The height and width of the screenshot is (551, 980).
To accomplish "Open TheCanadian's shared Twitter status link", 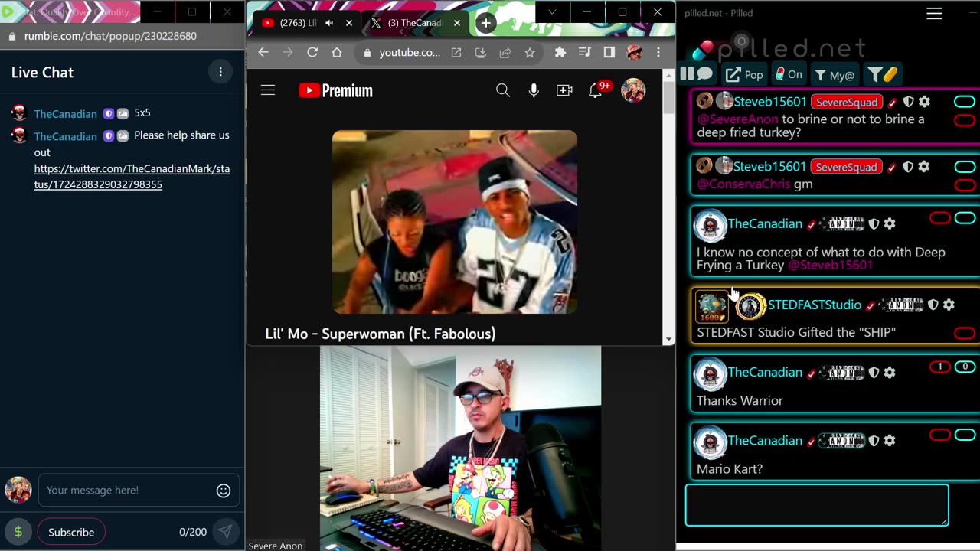I will tap(132, 176).
